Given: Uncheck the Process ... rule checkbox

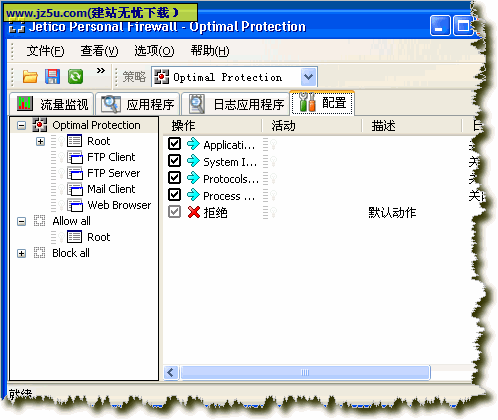Looking at the screenshot, I should (x=174, y=195).
